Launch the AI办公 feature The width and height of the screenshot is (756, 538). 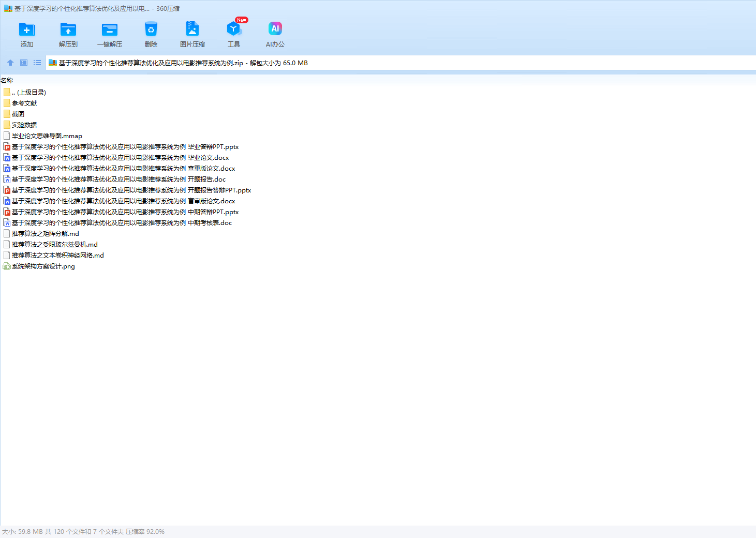(275, 30)
